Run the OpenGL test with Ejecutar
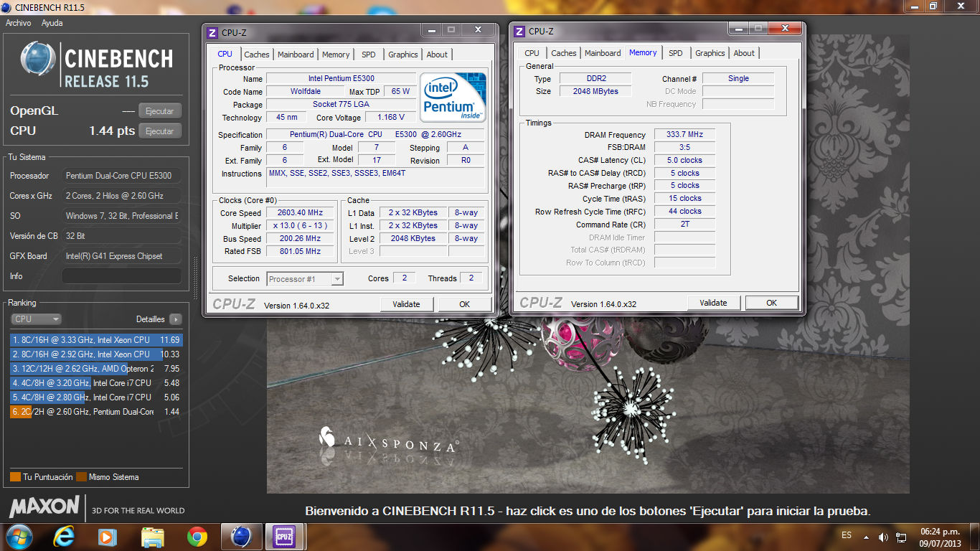This screenshot has height=551, width=980. tap(160, 111)
